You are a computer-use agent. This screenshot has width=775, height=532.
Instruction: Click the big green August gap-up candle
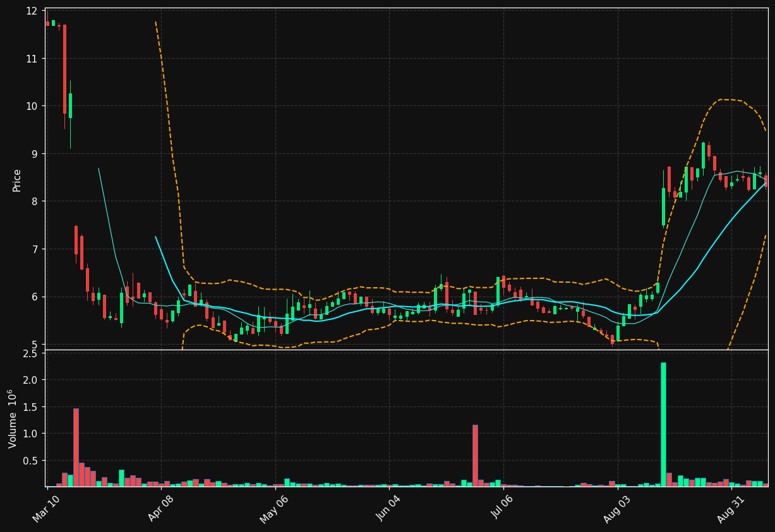click(x=663, y=206)
